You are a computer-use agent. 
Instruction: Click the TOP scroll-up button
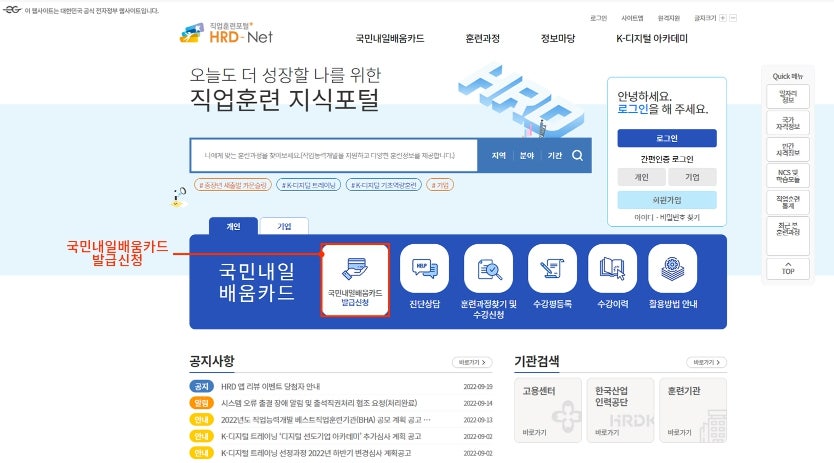(788, 269)
